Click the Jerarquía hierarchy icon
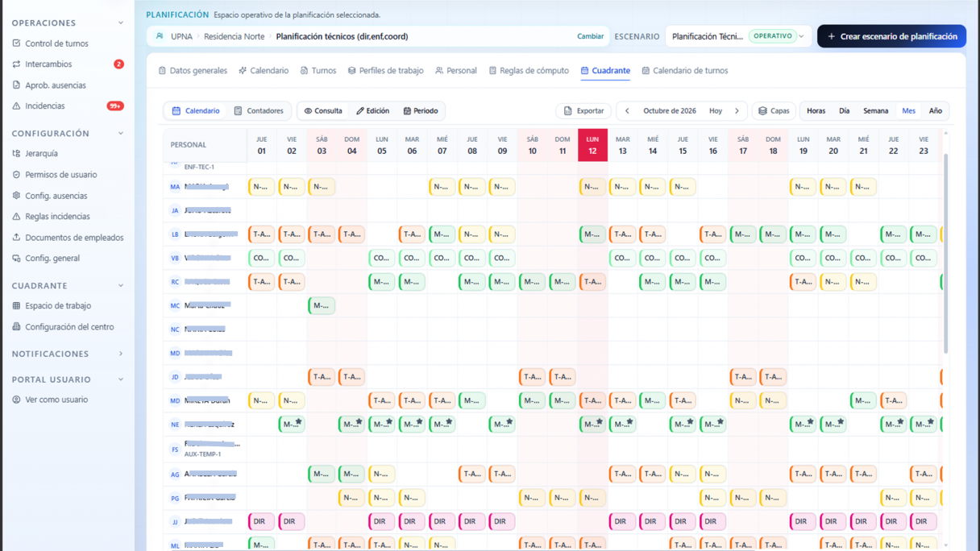The width and height of the screenshot is (980, 551). (x=16, y=154)
